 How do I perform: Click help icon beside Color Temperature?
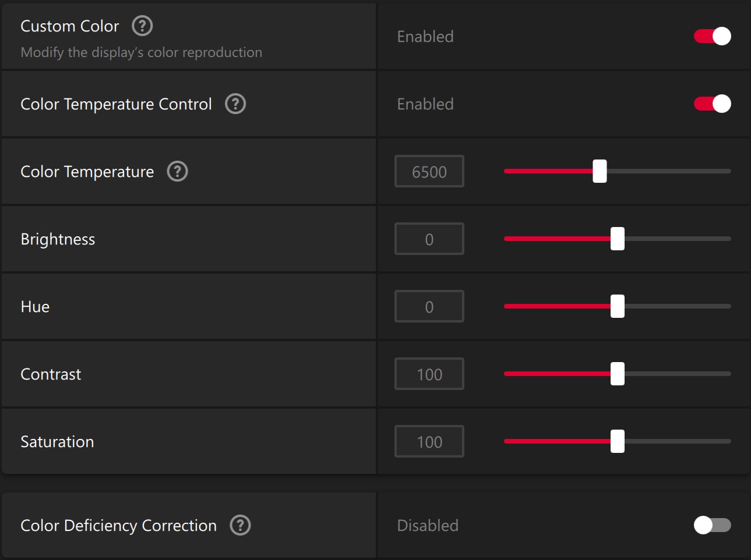[177, 171]
